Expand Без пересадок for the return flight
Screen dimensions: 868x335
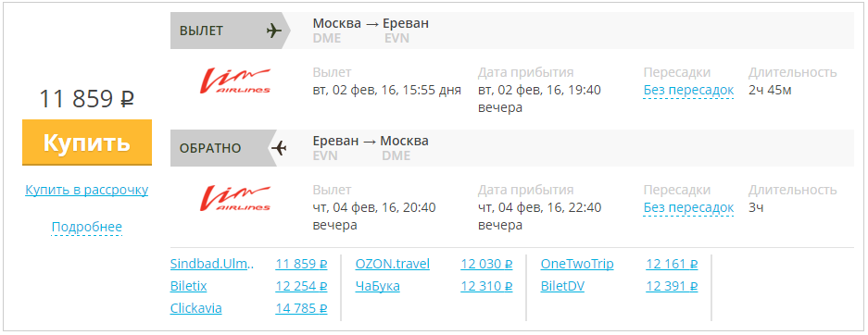coord(688,208)
